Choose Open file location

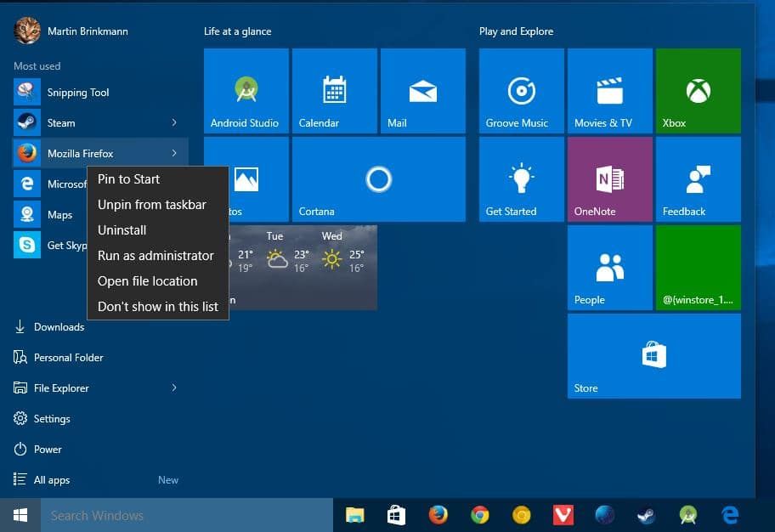(158, 280)
